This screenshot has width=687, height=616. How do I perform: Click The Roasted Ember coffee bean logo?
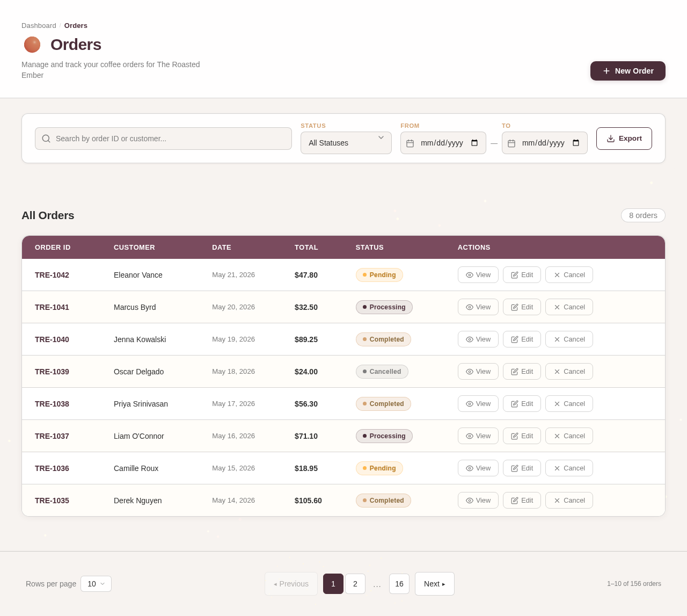point(32,45)
